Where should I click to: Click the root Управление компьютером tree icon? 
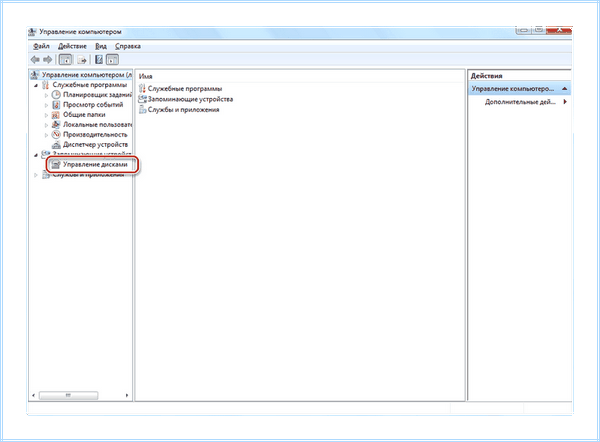(x=35, y=75)
